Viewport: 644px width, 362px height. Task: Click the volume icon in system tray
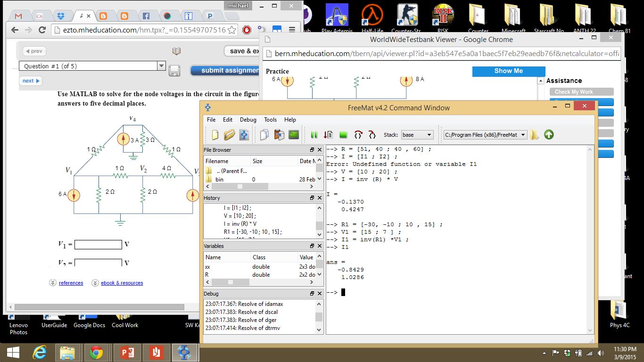point(601,353)
